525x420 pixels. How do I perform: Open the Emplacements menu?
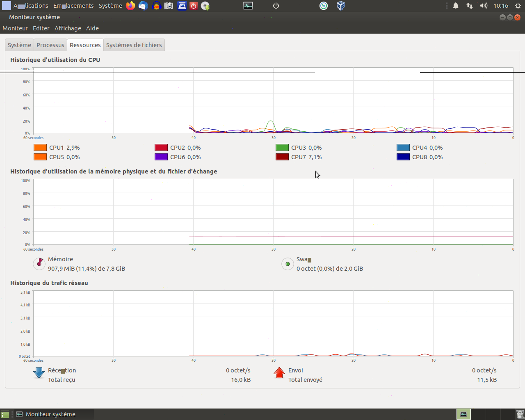73,6
